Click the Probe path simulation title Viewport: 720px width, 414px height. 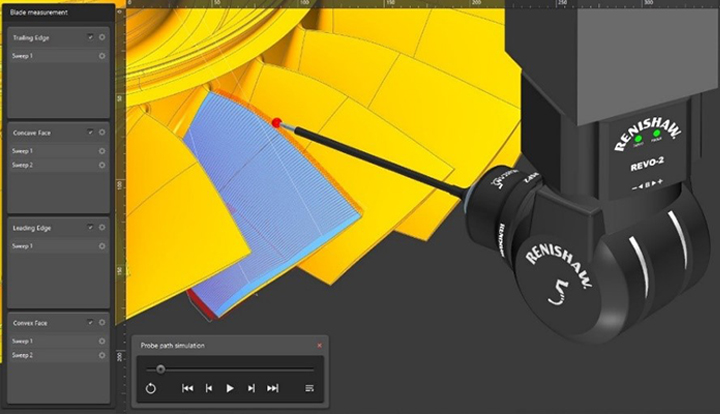173,345
